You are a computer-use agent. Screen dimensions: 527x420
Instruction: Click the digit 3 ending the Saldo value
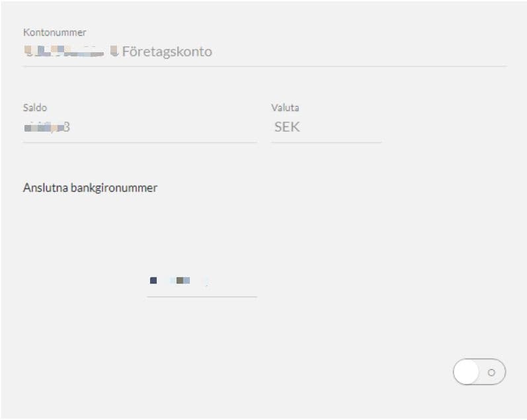coord(67,127)
